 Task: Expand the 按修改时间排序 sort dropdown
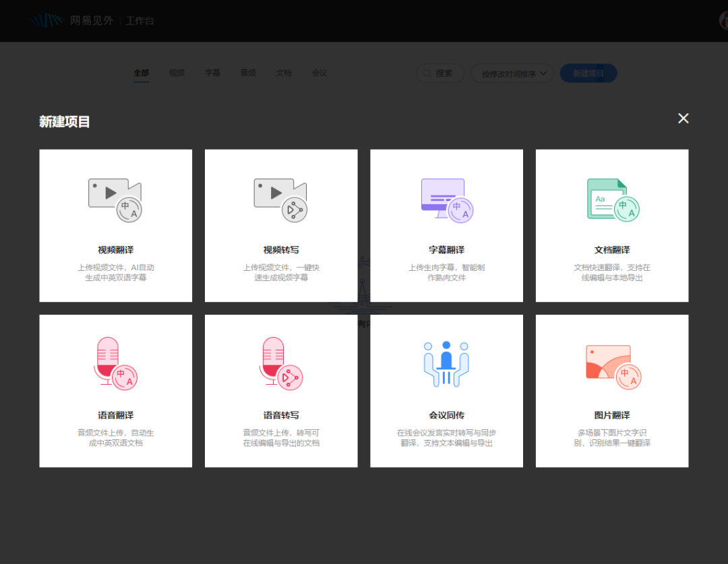[x=512, y=73]
